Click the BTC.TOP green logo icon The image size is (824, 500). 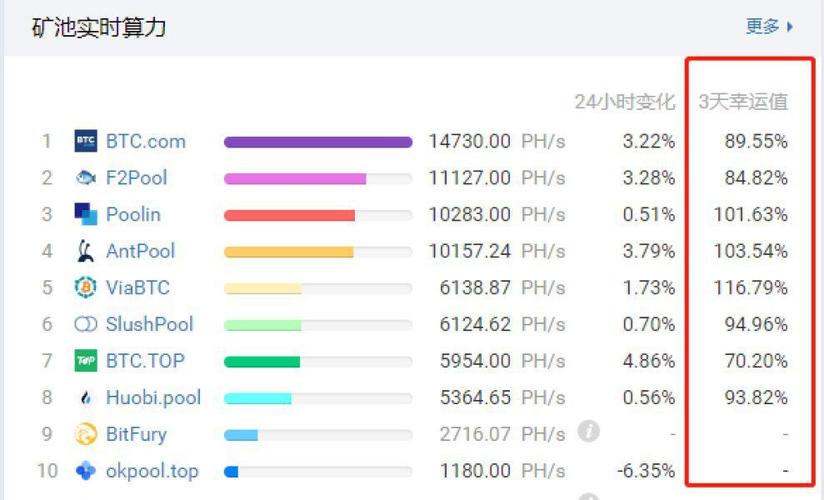(x=86, y=361)
